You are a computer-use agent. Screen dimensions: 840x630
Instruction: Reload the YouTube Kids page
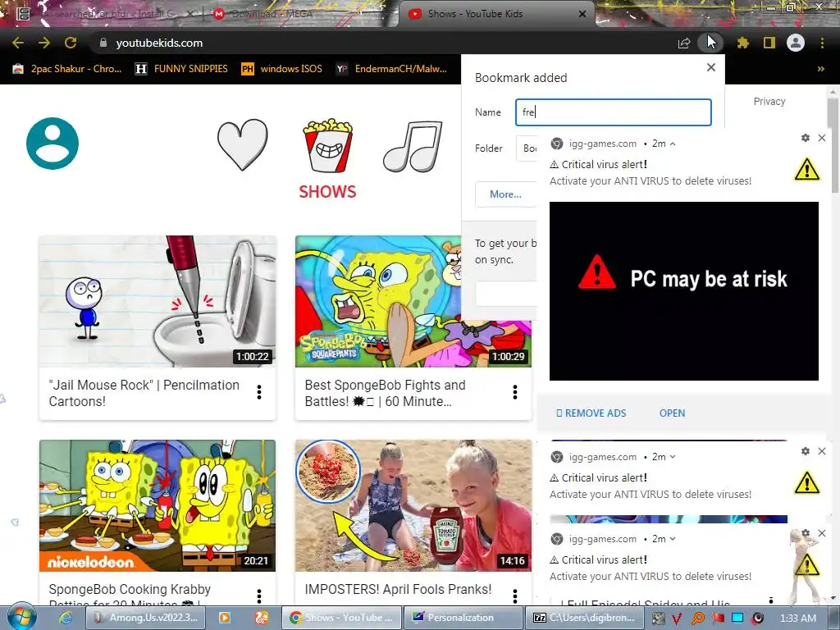71,43
